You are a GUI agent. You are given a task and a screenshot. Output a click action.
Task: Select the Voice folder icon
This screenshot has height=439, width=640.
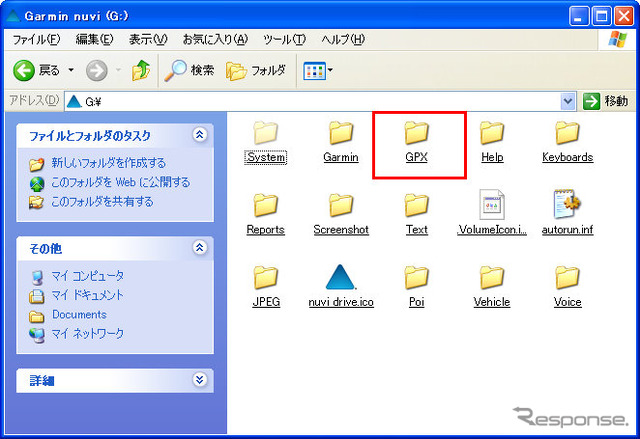click(x=567, y=277)
